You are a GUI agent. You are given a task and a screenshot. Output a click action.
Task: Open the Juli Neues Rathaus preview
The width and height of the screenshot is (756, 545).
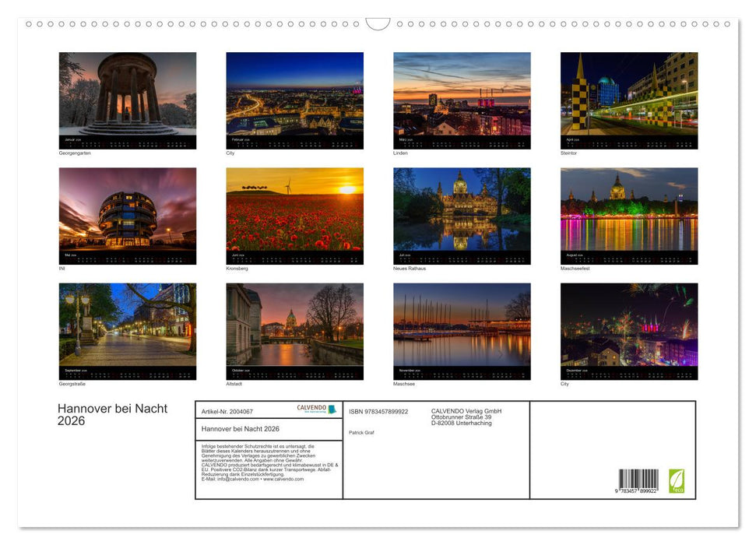coord(461,216)
